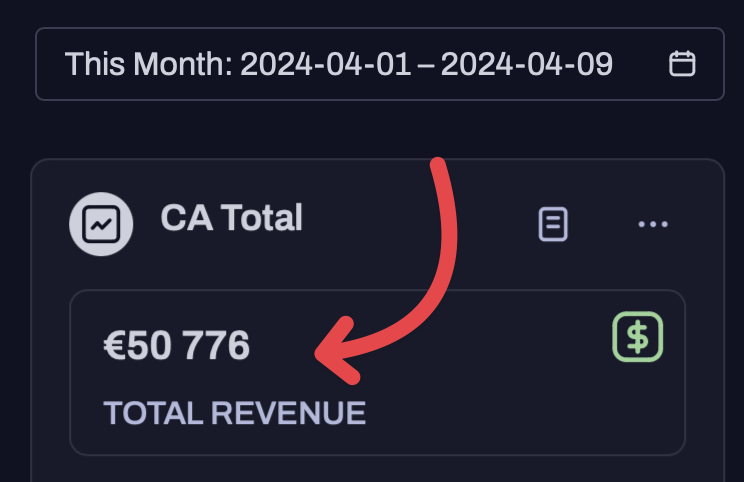Click the calendar icon in the date field

coord(682,64)
